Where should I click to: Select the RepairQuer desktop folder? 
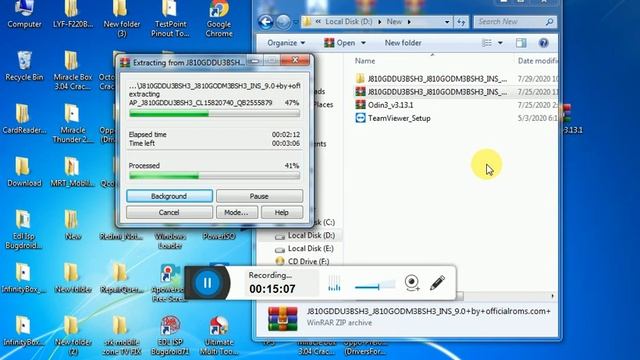(121, 278)
